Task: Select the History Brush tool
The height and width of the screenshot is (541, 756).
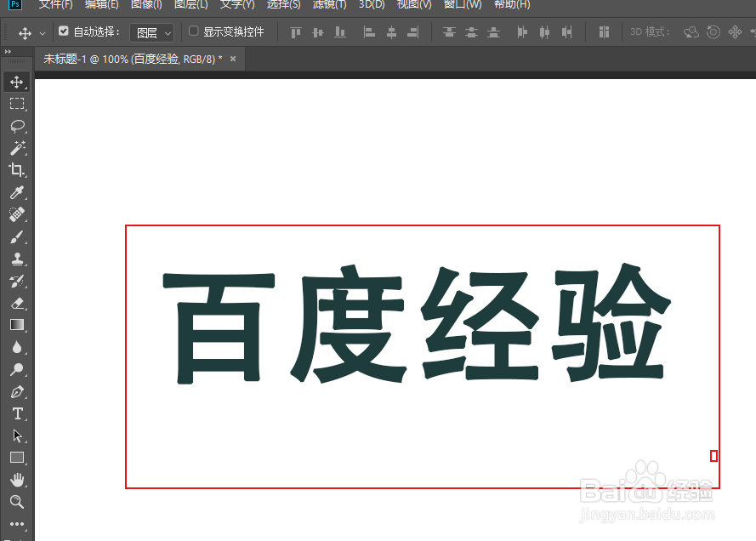Action: [17, 281]
